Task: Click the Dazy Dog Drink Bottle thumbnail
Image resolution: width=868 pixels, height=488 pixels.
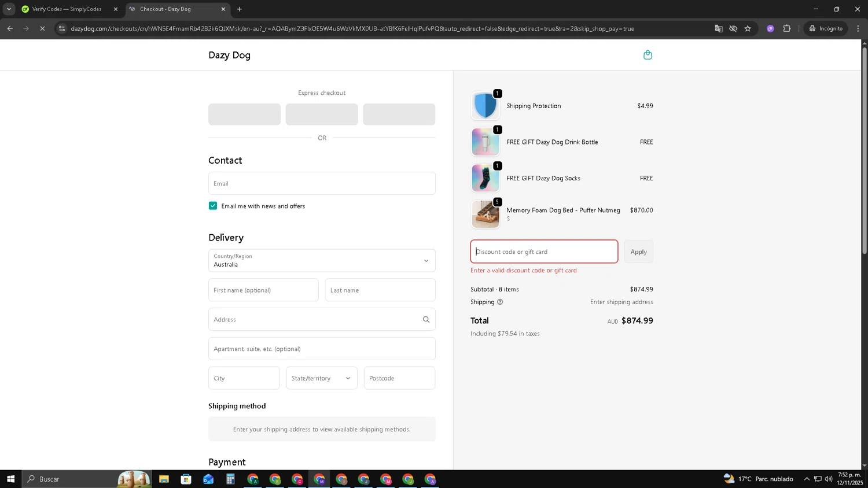Action: 485,142
